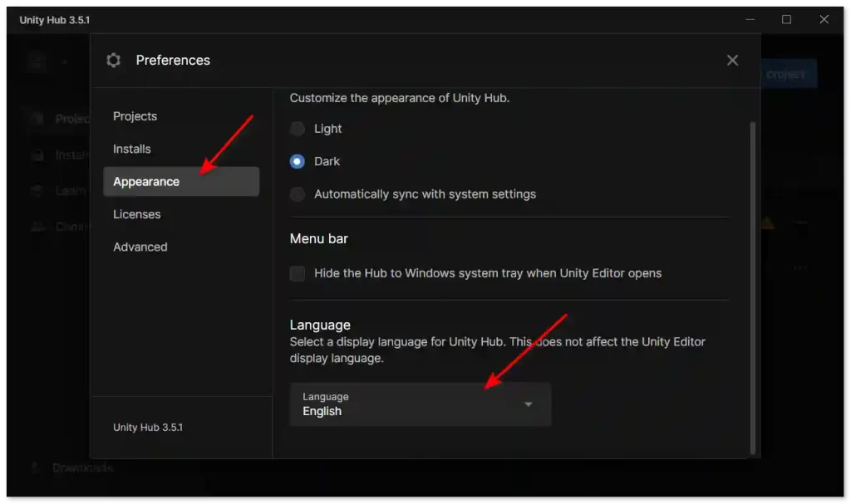Click the preferences panel vertical scrollbar

753,282
